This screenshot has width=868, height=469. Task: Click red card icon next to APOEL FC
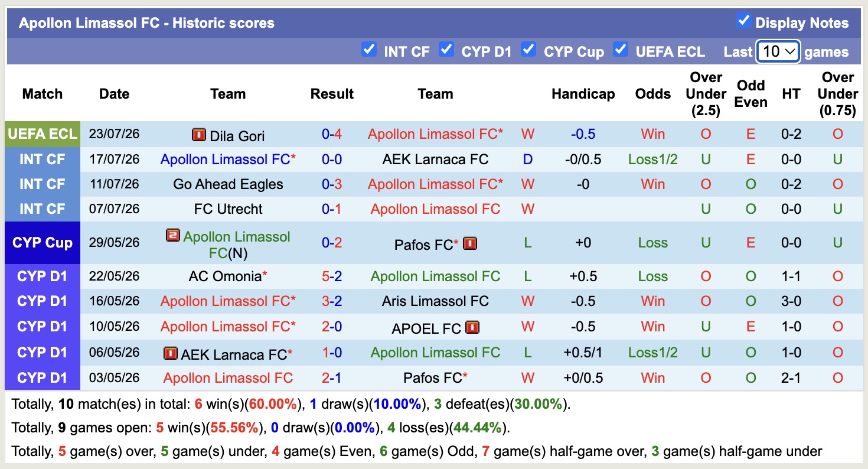[472, 327]
